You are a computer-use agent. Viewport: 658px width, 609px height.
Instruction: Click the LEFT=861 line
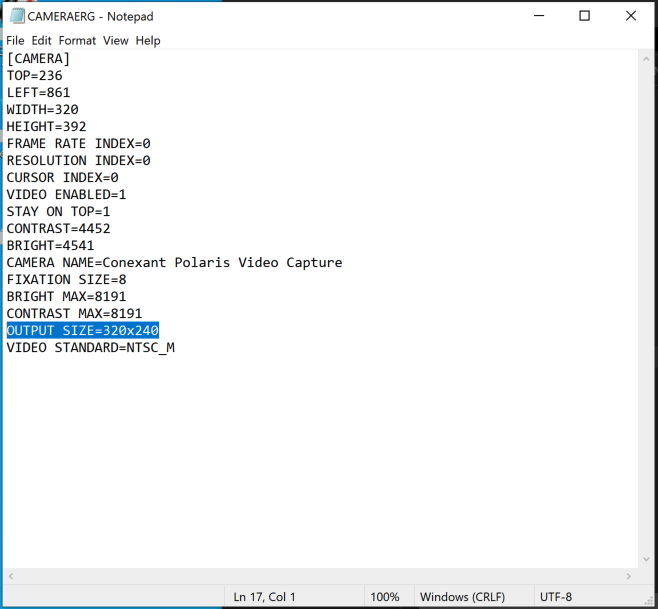tap(38, 92)
